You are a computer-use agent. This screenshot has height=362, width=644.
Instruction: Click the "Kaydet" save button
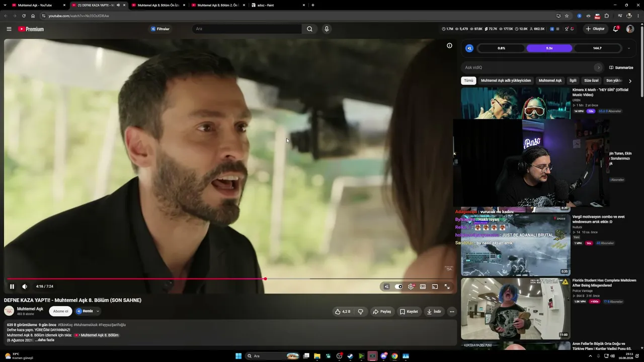coord(409,312)
